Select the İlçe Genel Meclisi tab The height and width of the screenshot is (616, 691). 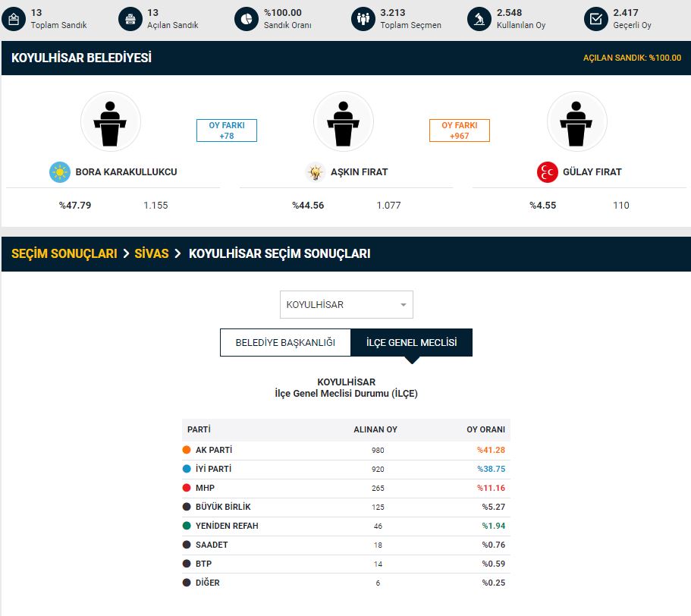[411, 343]
